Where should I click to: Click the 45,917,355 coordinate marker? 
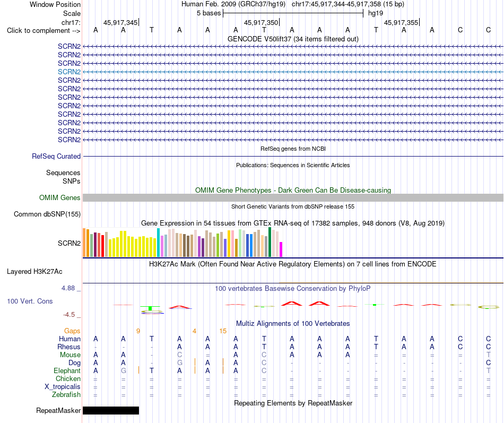pyautogui.click(x=401, y=22)
